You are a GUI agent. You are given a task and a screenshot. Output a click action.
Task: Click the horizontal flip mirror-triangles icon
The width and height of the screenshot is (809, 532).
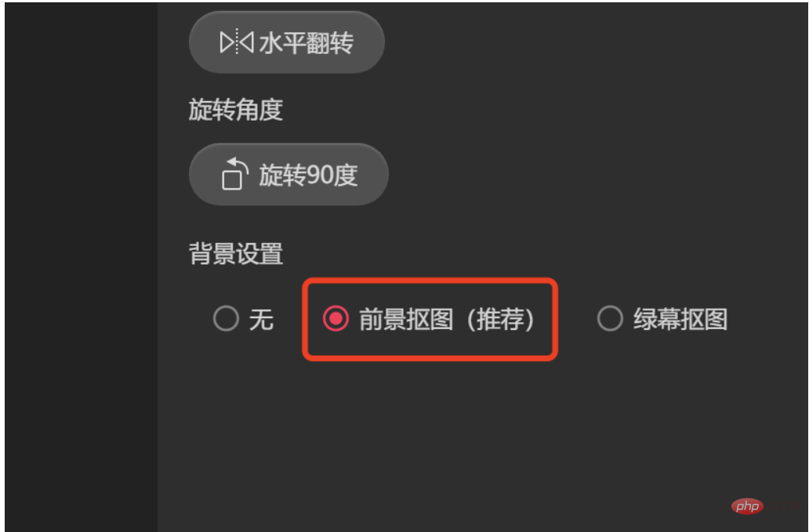pyautogui.click(x=237, y=42)
